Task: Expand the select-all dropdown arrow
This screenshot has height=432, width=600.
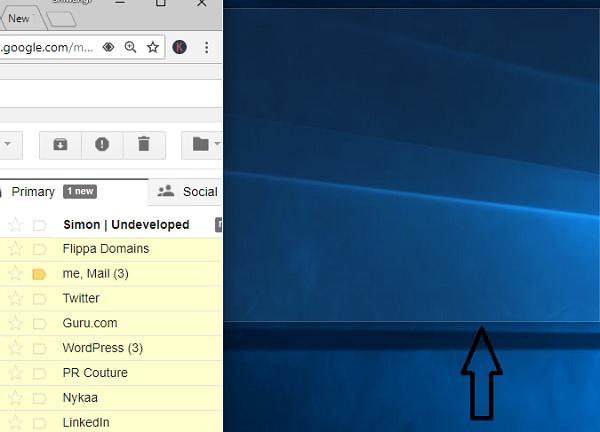Action: click(7, 144)
